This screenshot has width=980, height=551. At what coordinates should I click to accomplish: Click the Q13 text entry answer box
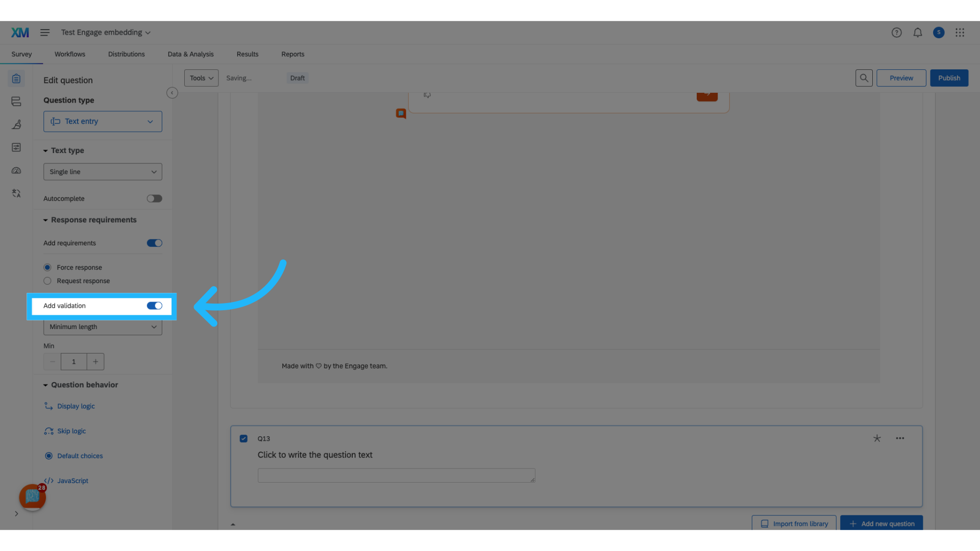[x=397, y=475]
